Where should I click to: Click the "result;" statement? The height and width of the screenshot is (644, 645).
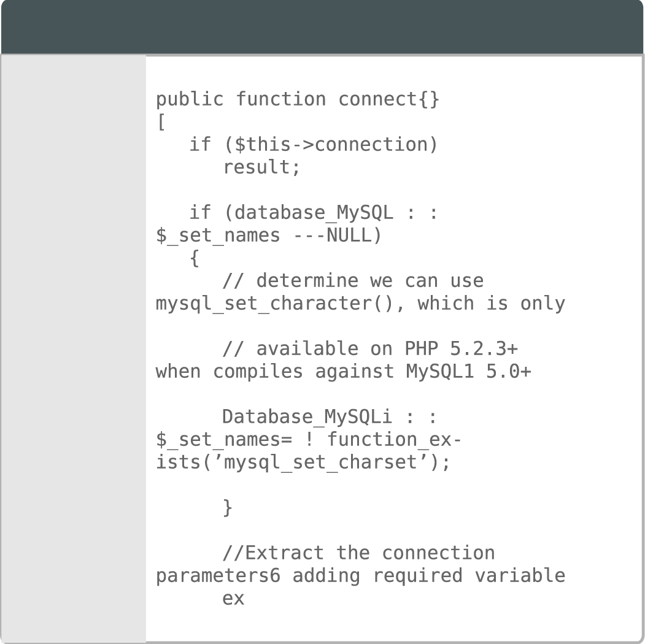pyautogui.click(x=261, y=167)
